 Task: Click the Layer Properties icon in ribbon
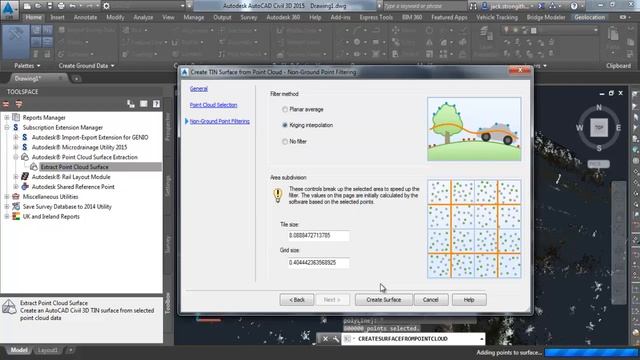486,33
